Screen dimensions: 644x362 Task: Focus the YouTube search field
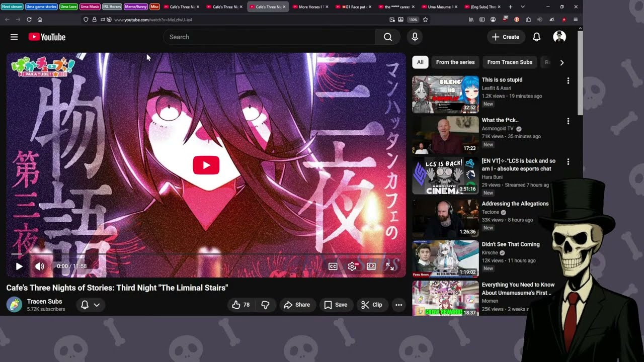269,37
